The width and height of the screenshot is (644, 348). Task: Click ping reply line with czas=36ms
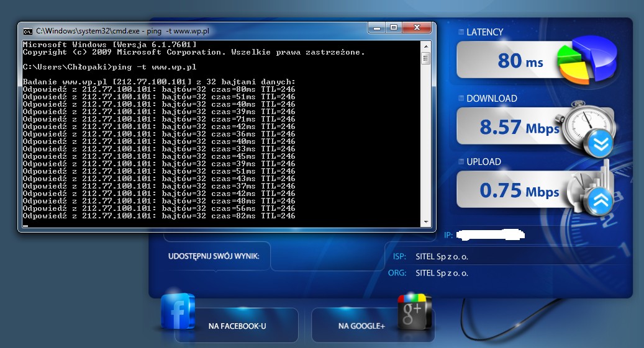pyautogui.click(x=159, y=134)
